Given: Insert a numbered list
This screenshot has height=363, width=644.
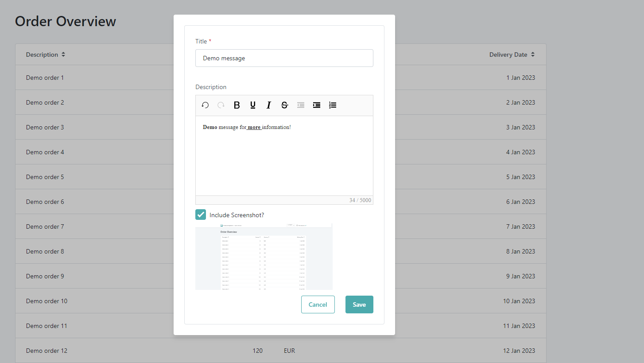Looking at the screenshot, I should point(333,105).
